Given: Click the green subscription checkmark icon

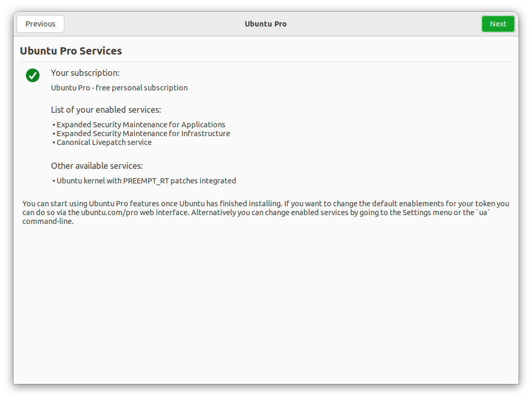Looking at the screenshot, I should tap(33, 75).
